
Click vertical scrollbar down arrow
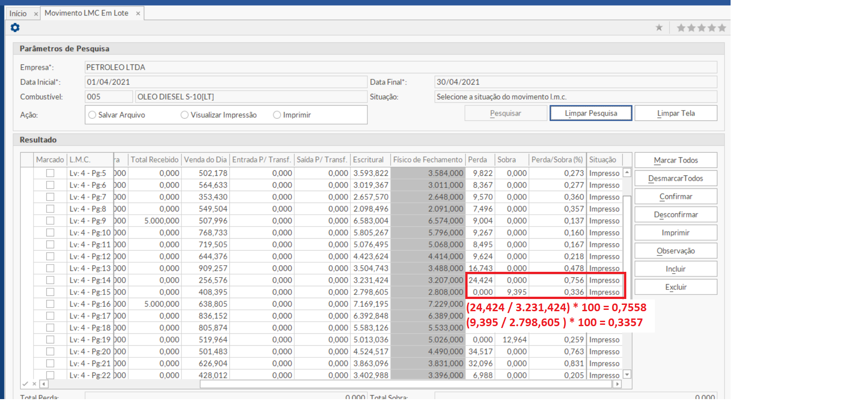627,375
